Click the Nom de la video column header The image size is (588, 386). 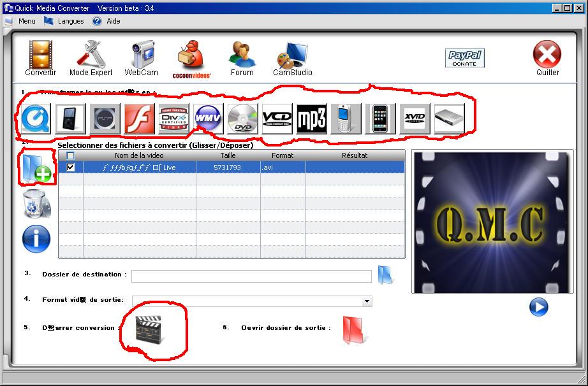click(x=139, y=155)
